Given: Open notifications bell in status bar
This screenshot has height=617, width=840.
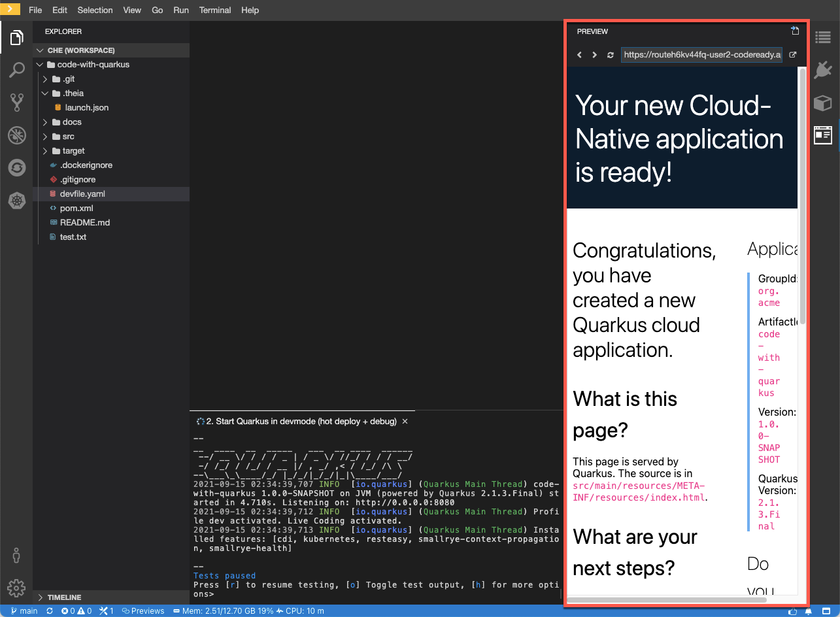Looking at the screenshot, I should coord(809,611).
